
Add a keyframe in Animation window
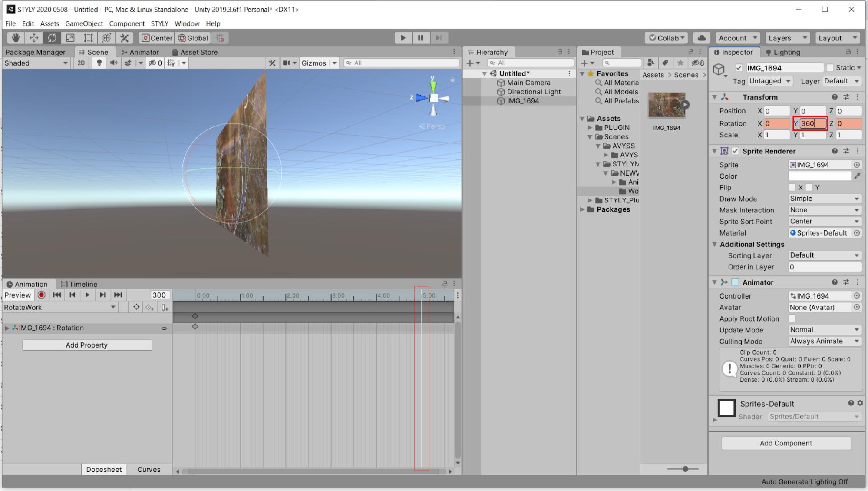tap(150, 307)
